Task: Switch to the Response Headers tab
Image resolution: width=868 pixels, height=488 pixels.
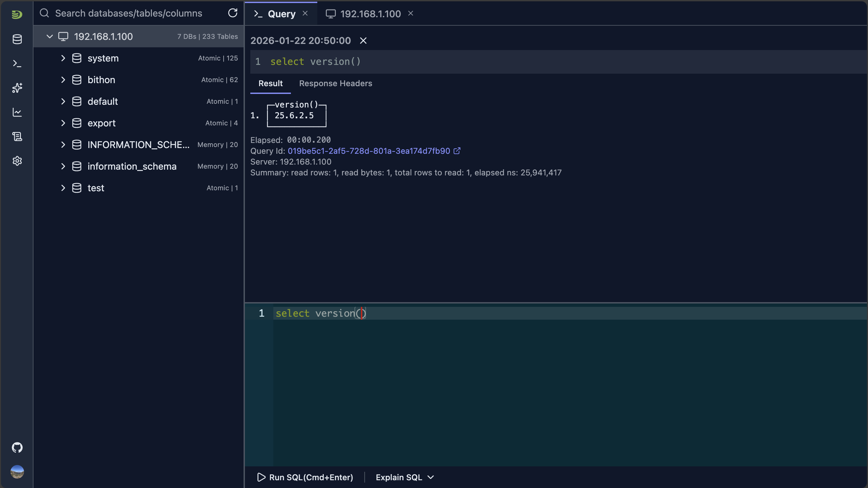Action: tap(335, 83)
